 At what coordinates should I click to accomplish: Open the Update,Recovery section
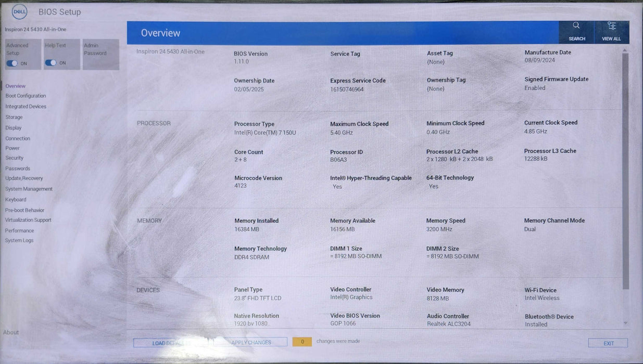coord(24,178)
